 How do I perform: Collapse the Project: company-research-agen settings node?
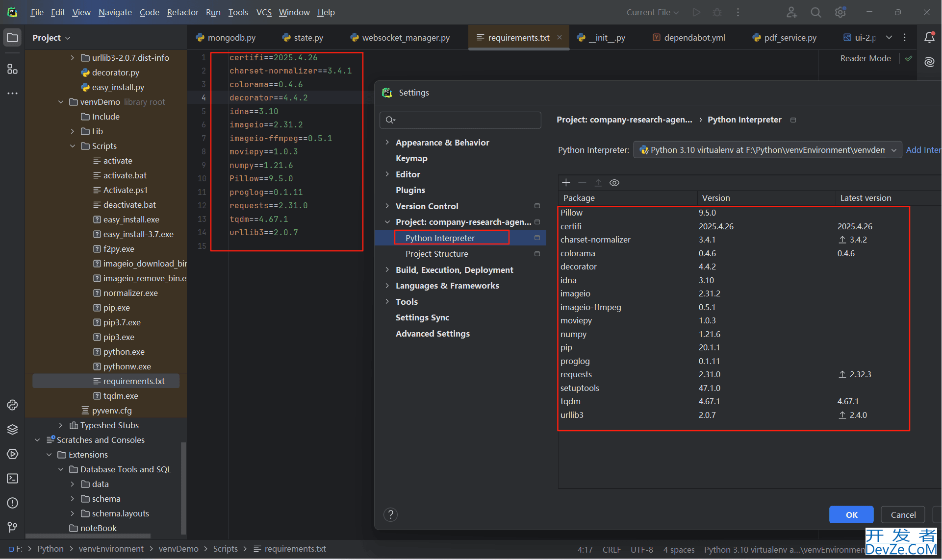387,222
